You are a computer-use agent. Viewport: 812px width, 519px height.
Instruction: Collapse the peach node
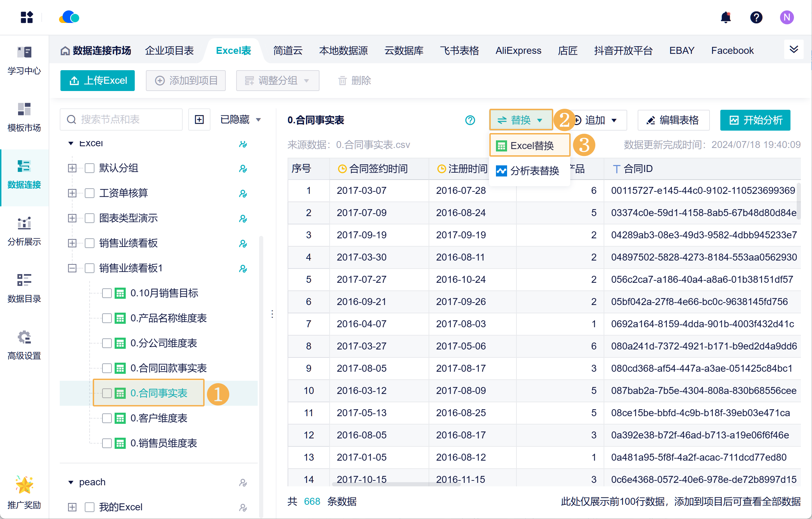(71, 482)
